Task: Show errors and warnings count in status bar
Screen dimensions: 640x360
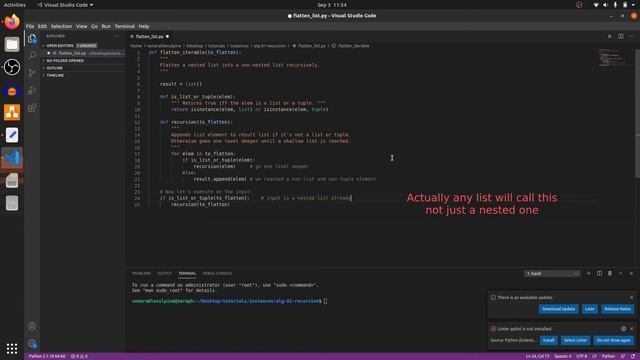Action: [79, 356]
